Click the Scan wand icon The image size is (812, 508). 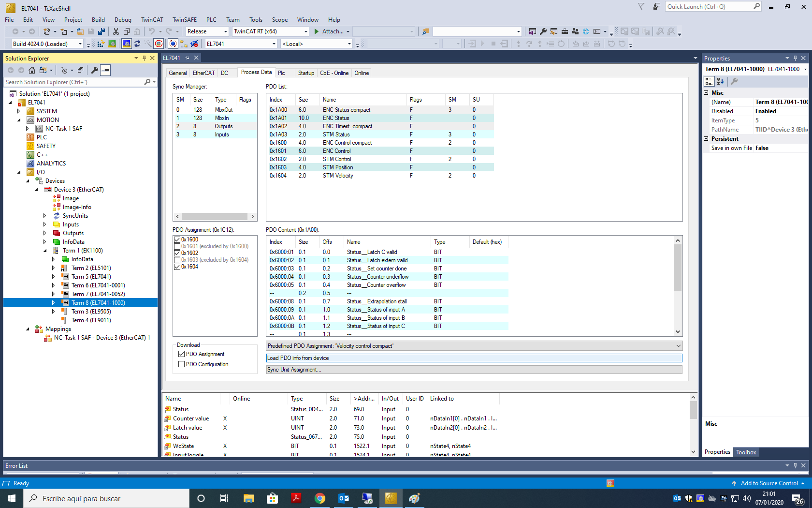click(x=148, y=44)
